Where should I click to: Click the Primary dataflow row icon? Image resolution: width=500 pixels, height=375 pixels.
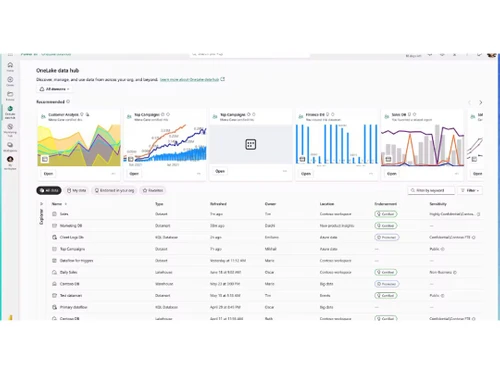coord(54,307)
